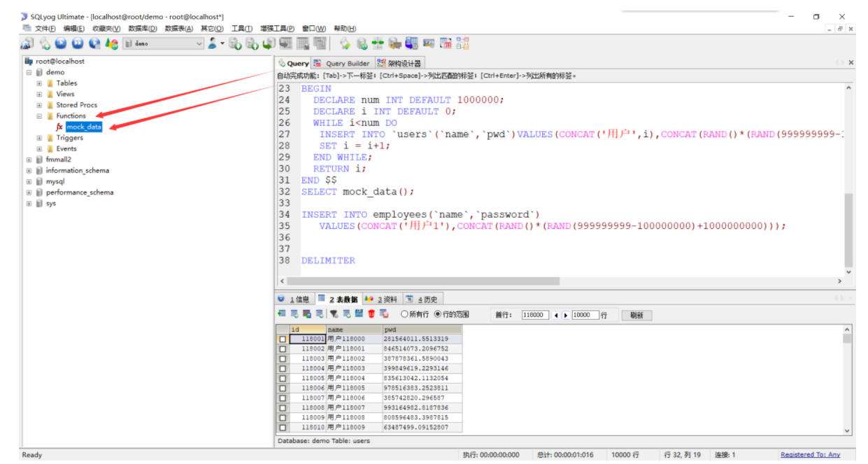Select the performance_schema database
868x464 pixels.
80,192
